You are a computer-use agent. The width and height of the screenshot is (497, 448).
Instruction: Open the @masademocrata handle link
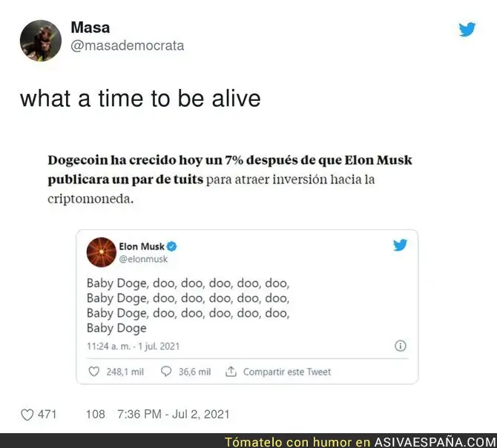127,46
